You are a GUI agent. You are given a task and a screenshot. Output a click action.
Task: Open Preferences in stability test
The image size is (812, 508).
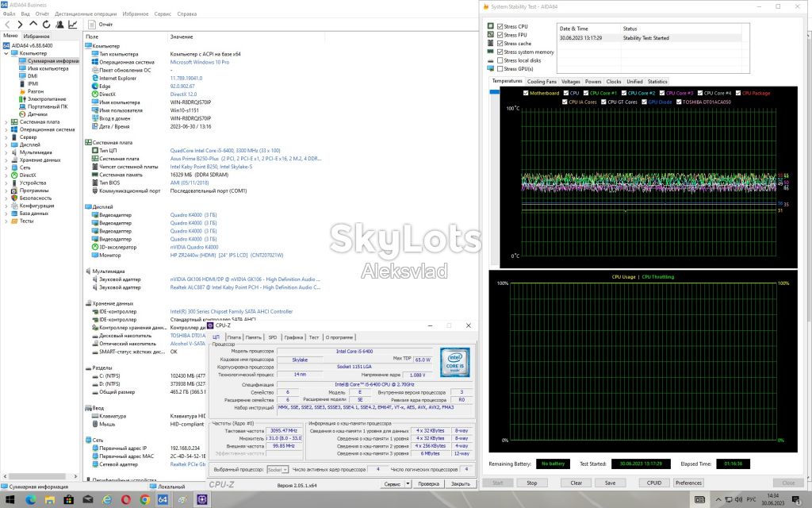(689, 483)
